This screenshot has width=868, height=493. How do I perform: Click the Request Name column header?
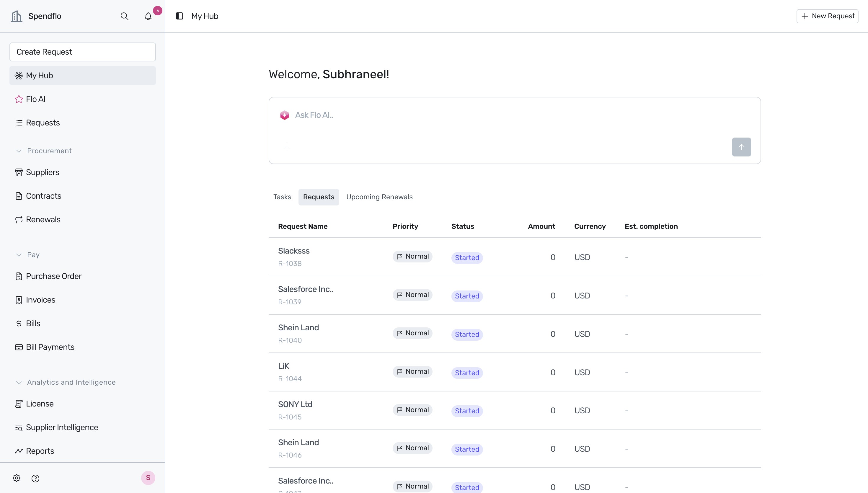303,226
